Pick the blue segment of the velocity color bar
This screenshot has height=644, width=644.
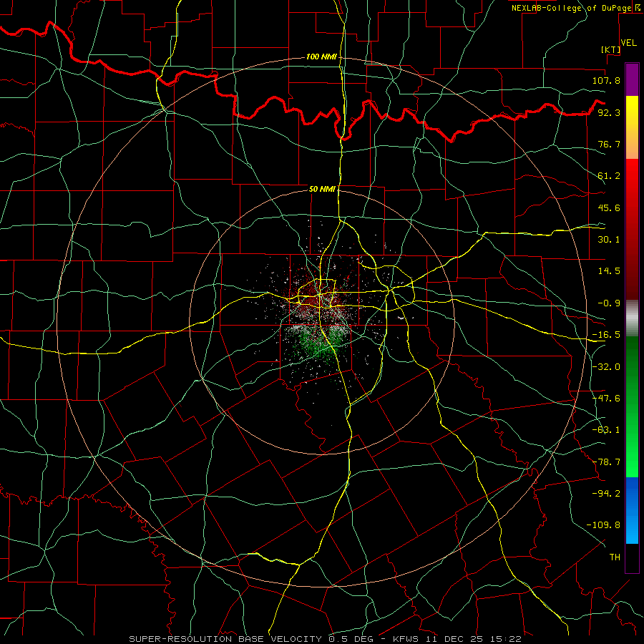point(632,510)
